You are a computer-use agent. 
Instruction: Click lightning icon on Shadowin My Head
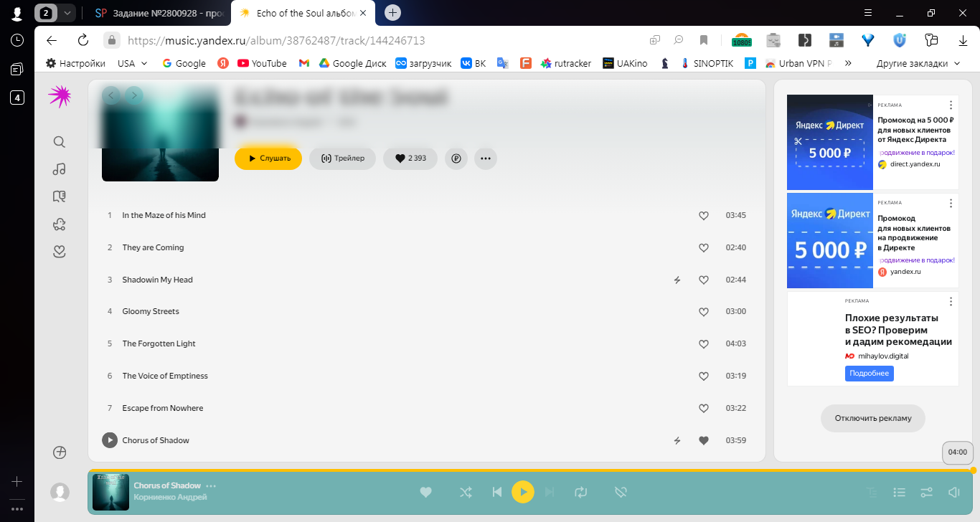tap(677, 280)
